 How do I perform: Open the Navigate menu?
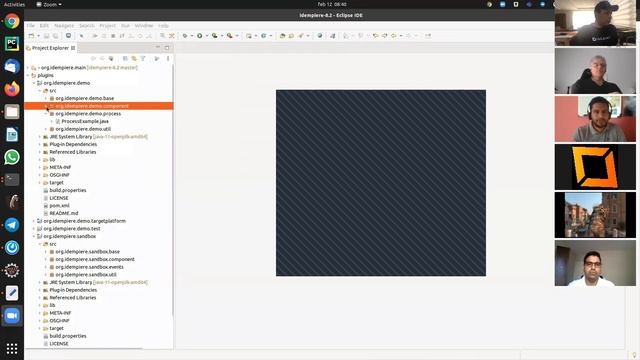(x=64, y=26)
